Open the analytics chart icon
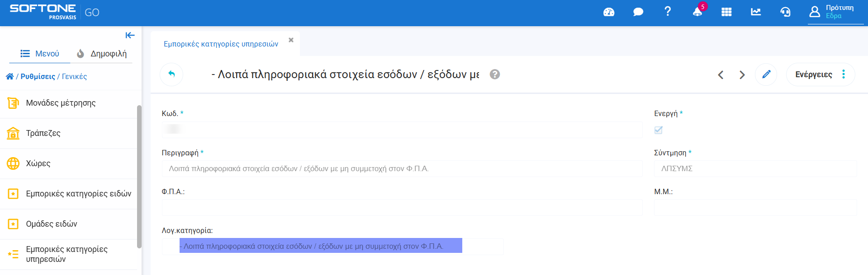868x275 pixels. coord(756,12)
